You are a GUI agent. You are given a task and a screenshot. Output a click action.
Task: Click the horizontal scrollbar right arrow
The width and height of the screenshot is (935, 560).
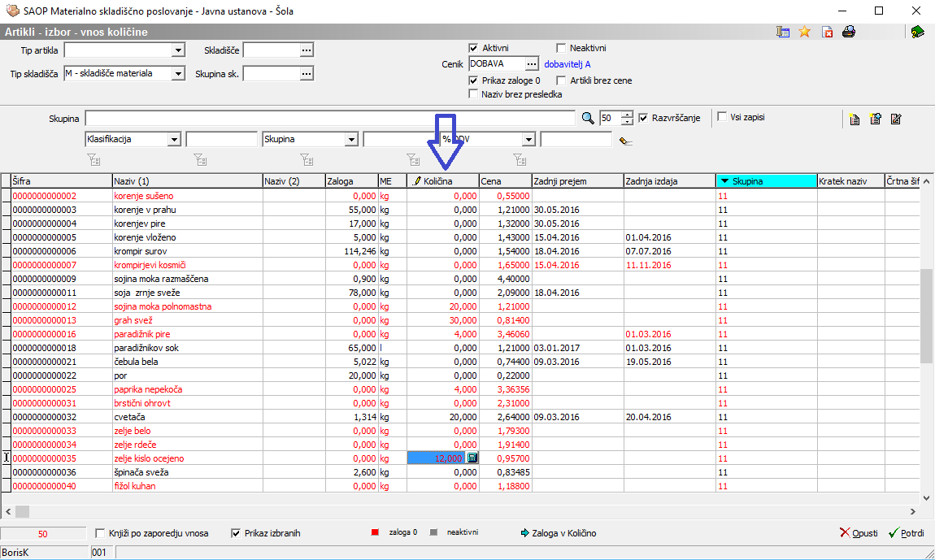click(913, 511)
